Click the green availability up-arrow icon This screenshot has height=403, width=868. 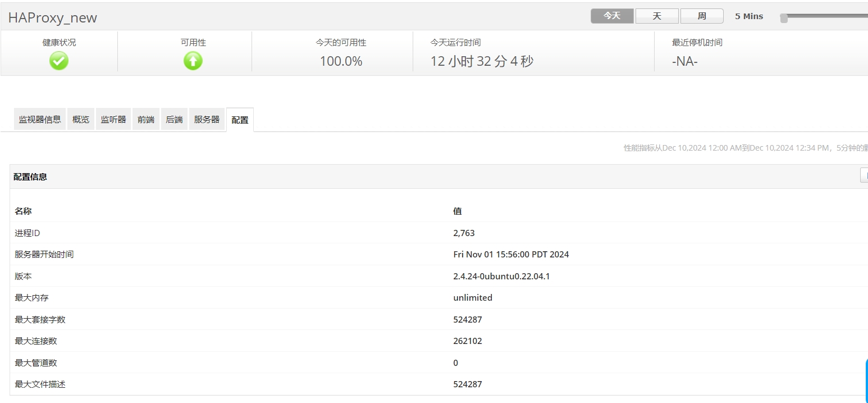[x=193, y=61]
